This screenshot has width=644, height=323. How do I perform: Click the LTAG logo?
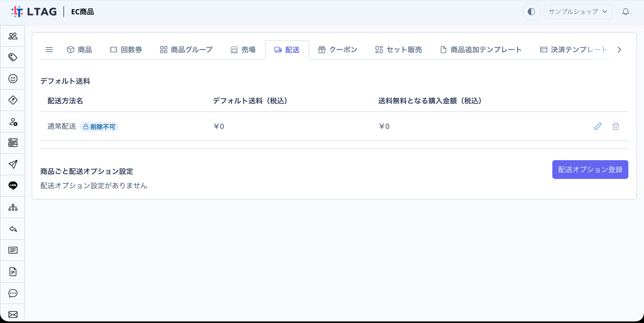click(34, 12)
